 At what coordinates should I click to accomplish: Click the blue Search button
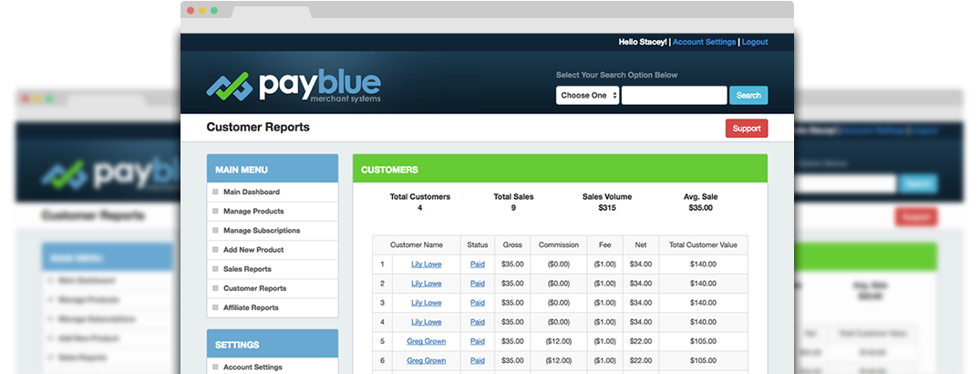point(748,95)
